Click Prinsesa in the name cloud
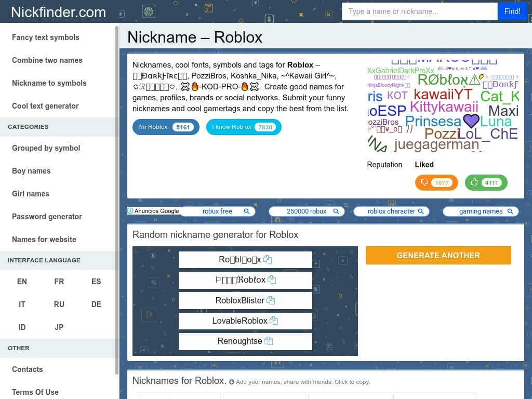 click(433, 122)
